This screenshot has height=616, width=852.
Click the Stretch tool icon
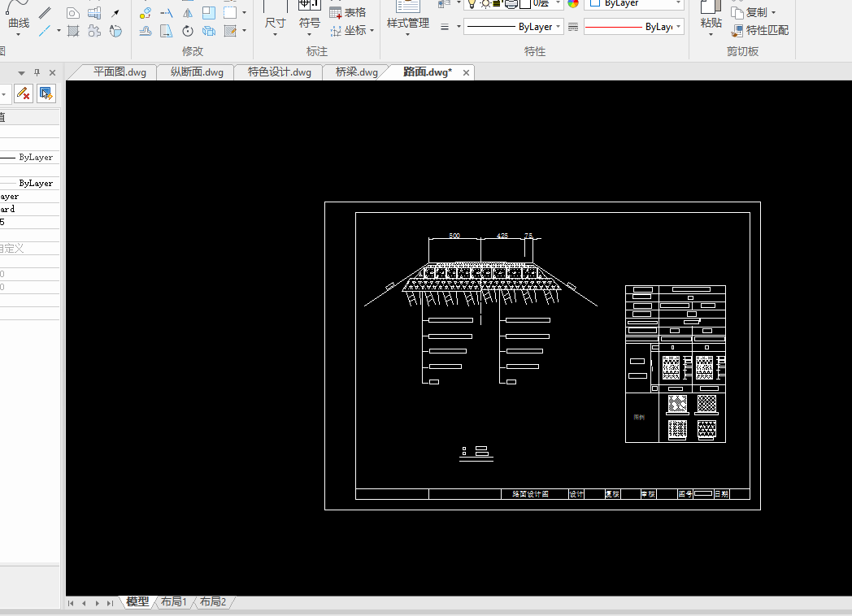pos(167,31)
